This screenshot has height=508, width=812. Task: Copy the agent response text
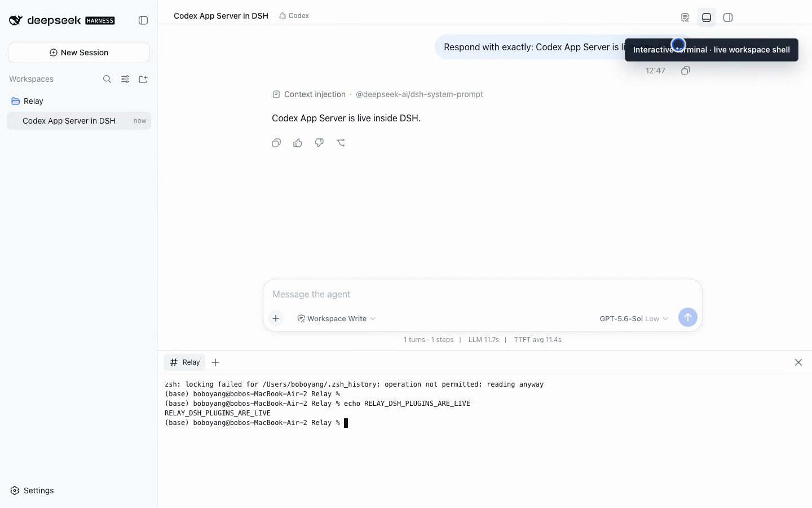pyautogui.click(x=276, y=143)
